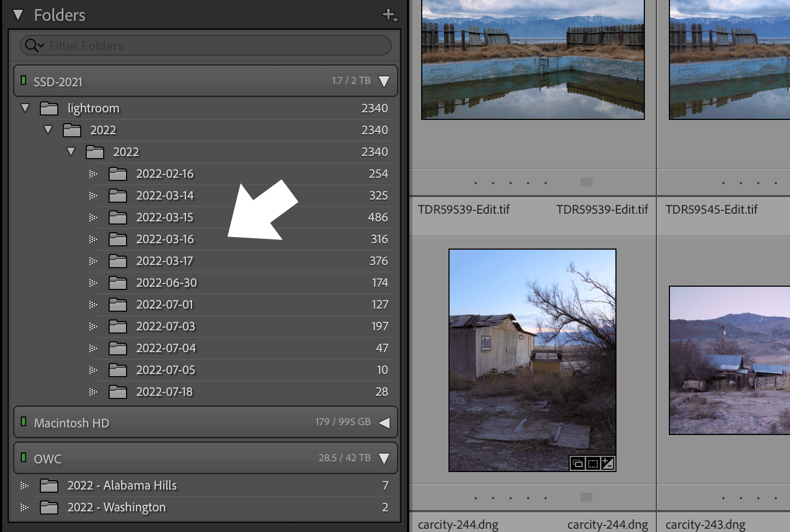Click the add new folder plus icon

click(387, 15)
